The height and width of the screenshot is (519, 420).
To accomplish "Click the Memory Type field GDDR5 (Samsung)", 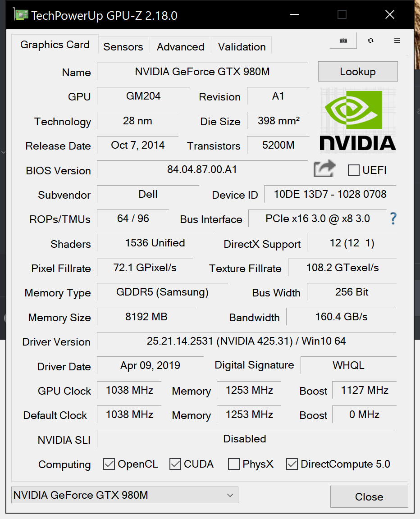I will pos(162,292).
